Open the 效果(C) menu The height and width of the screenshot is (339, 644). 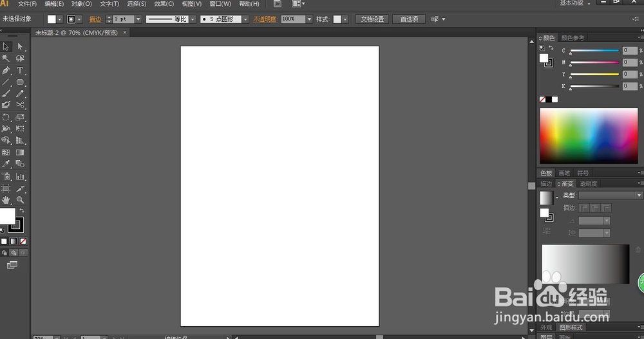(164, 4)
